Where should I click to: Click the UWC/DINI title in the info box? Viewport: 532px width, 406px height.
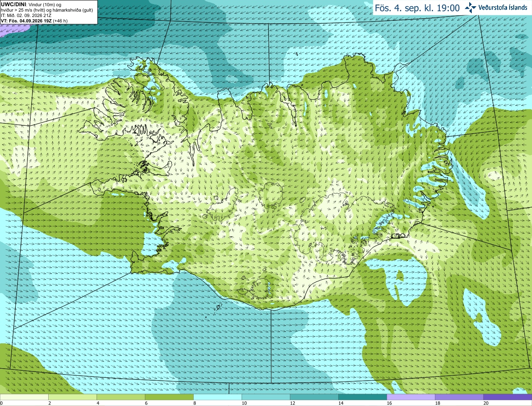(14, 5)
